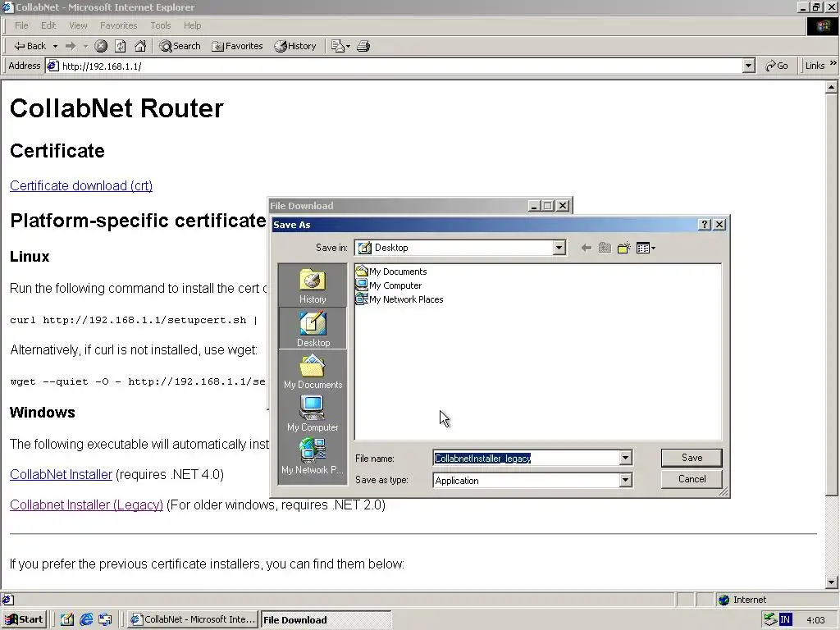
Task: Click the File name input field
Action: pos(526,458)
